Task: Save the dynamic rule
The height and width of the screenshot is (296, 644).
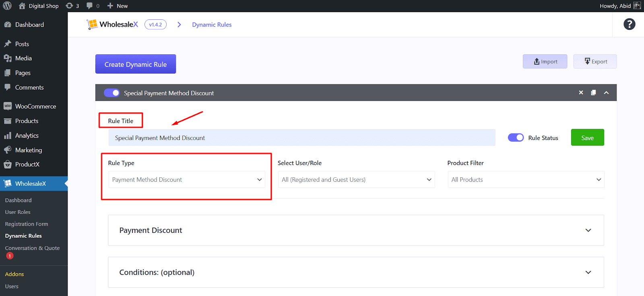Action: point(587,138)
